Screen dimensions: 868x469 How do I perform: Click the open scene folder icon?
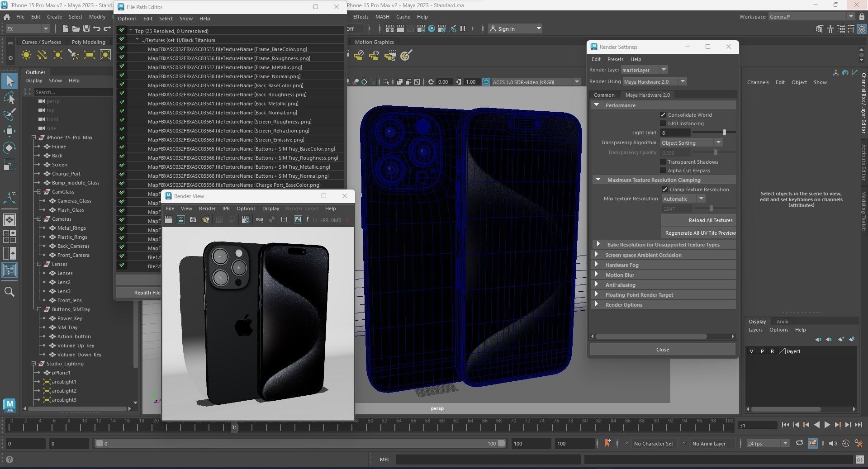[x=76, y=28]
